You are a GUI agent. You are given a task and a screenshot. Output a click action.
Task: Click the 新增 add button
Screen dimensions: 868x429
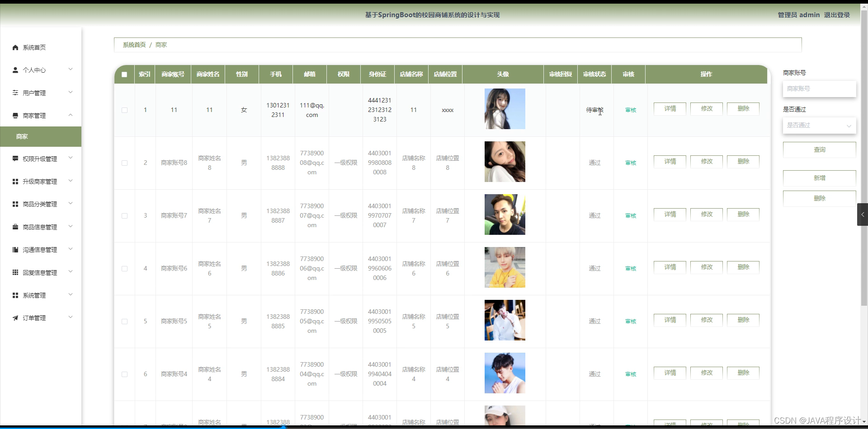(819, 178)
